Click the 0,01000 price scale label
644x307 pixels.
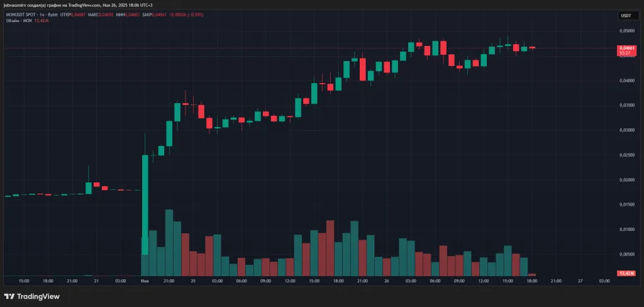626,230
